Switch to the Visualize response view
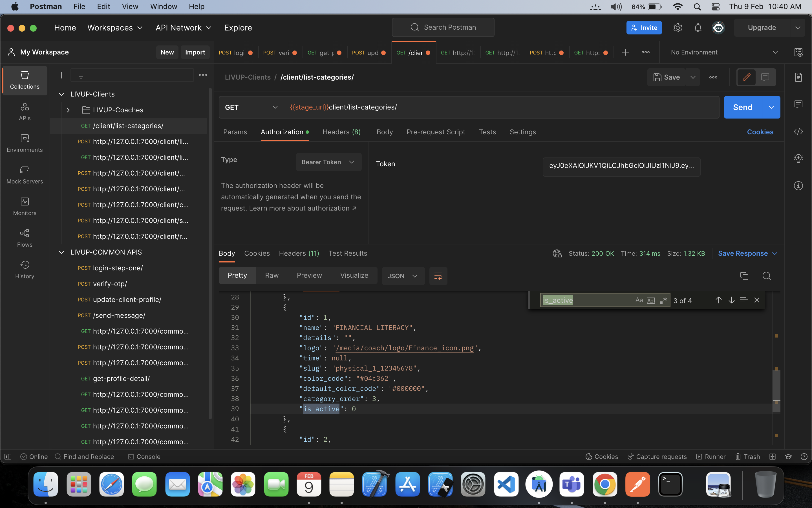The height and width of the screenshot is (508, 812). (x=354, y=275)
